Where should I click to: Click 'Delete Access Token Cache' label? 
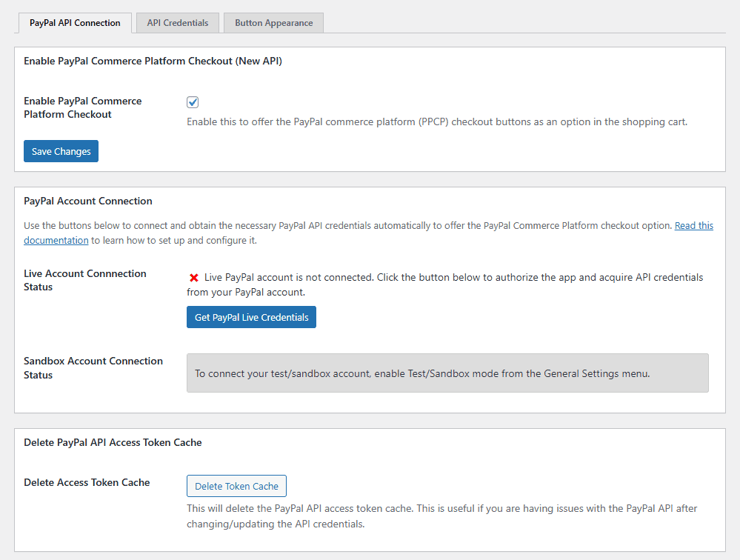87,482
